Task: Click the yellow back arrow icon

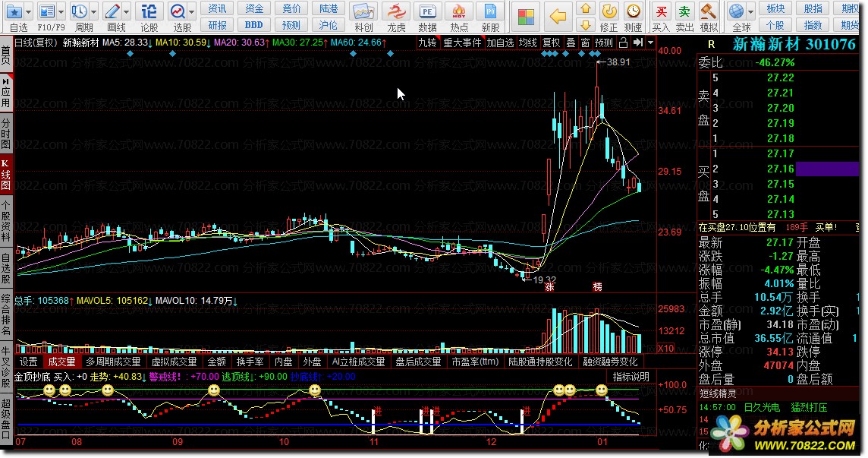Action: click(558, 17)
